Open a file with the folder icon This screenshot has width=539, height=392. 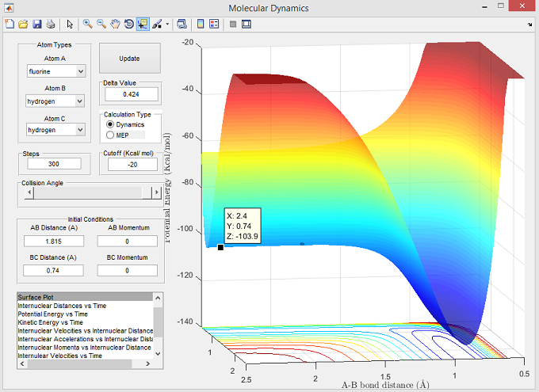tap(23, 24)
